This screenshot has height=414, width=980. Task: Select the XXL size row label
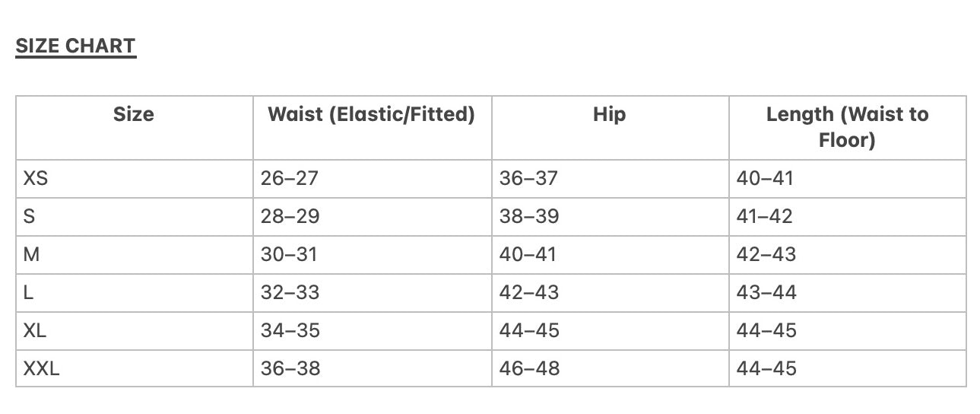42,368
